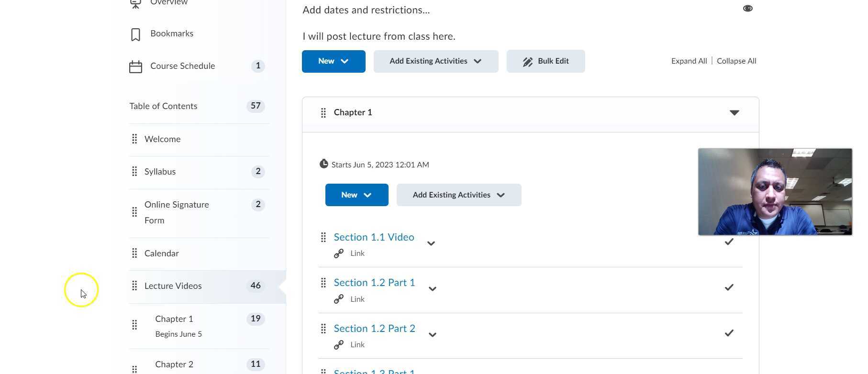The image size is (868, 374).
Task: Collapse the Chapter 1 module arrow
Action: coord(734,113)
